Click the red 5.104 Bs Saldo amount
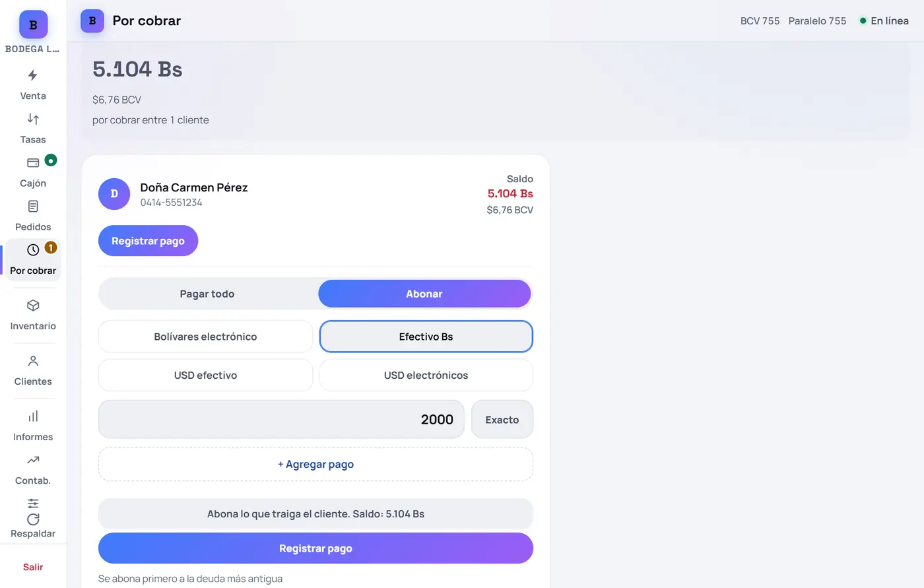The image size is (924, 588). 510,193
